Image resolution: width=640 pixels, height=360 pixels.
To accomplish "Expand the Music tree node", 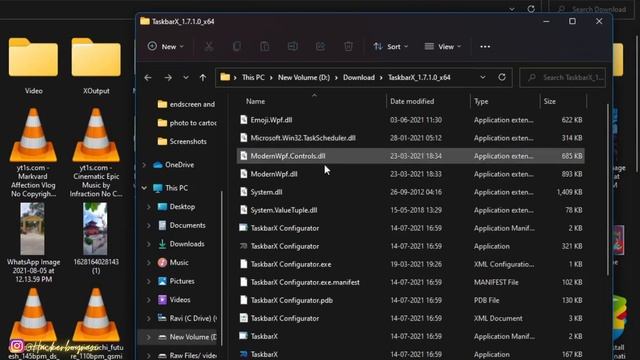I will [149, 262].
